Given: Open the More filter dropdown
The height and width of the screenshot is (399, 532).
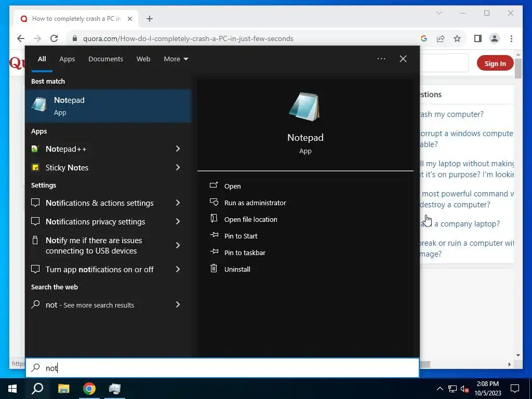Looking at the screenshot, I should (176, 59).
